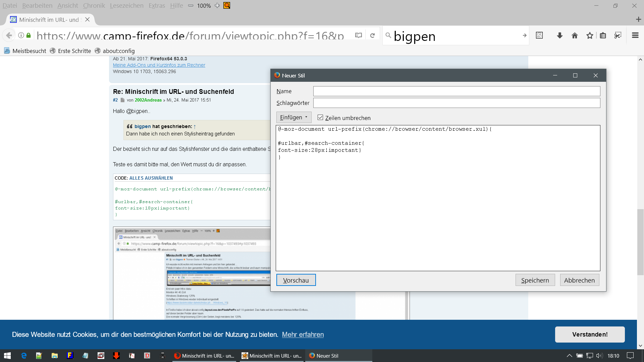
Task: Reload the page with the refresh icon
Action: (x=372, y=35)
